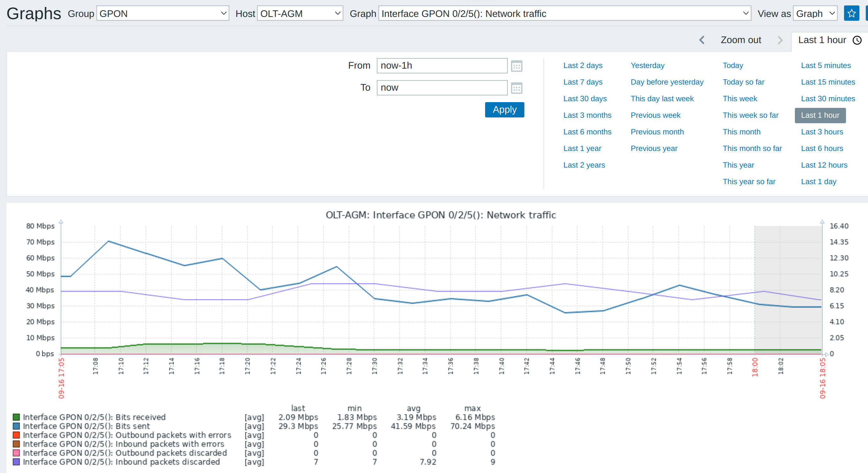Open the Host OLT-AGM dropdown

300,13
